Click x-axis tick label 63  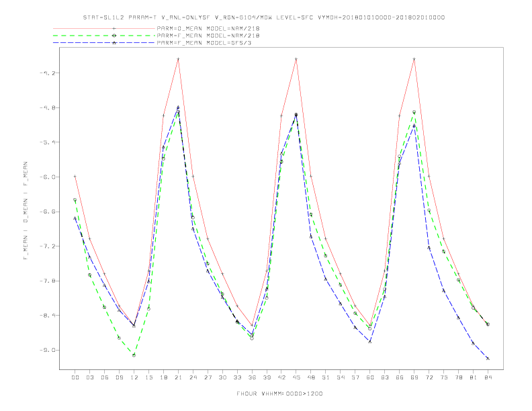384,377
